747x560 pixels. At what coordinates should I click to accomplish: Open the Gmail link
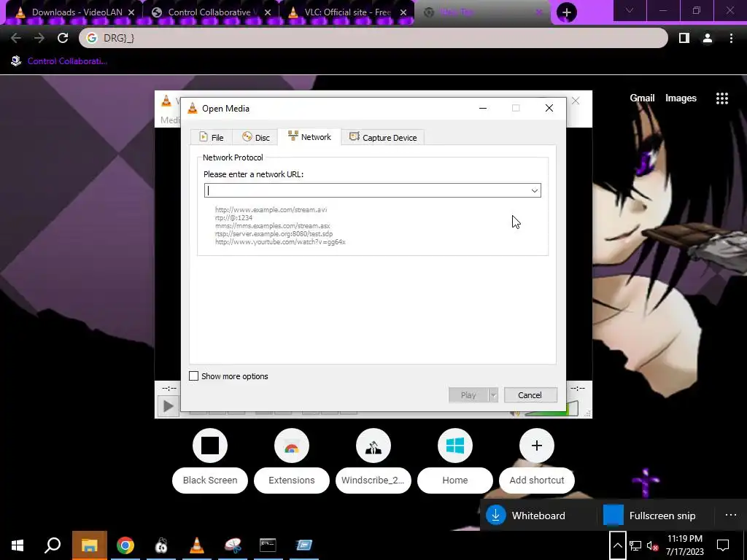pos(642,98)
